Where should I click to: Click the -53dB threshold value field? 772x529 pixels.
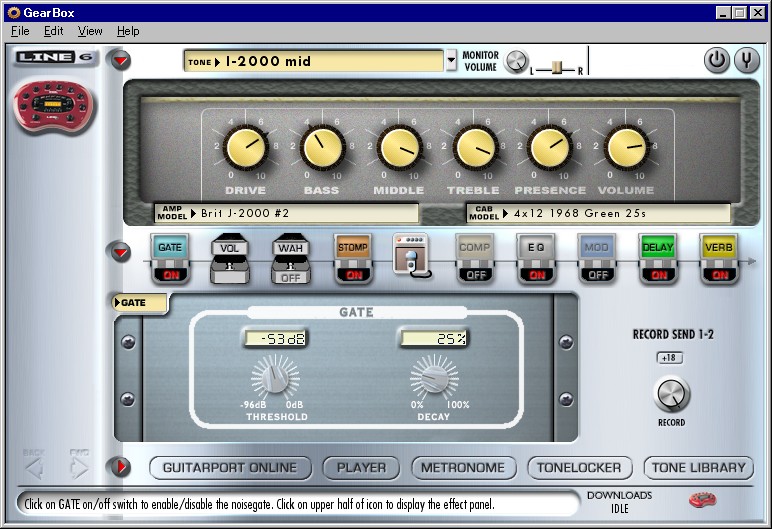point(275,338)
